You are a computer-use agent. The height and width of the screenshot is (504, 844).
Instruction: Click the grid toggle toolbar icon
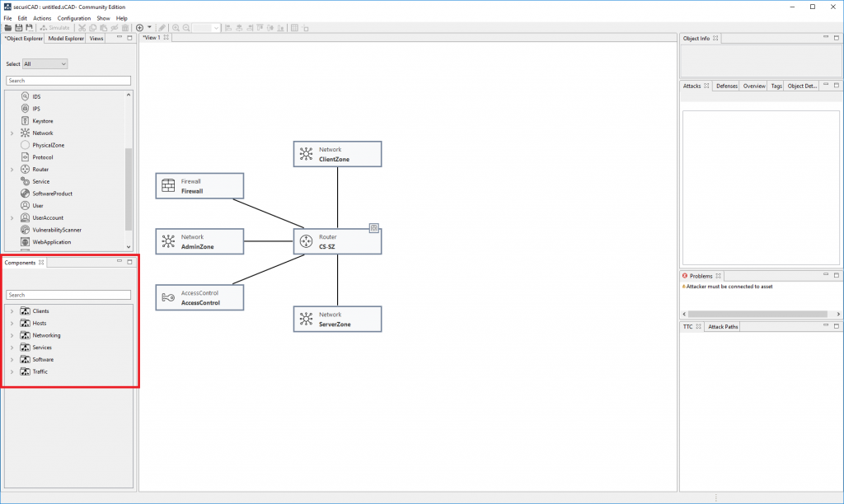(x=294, y=28)
